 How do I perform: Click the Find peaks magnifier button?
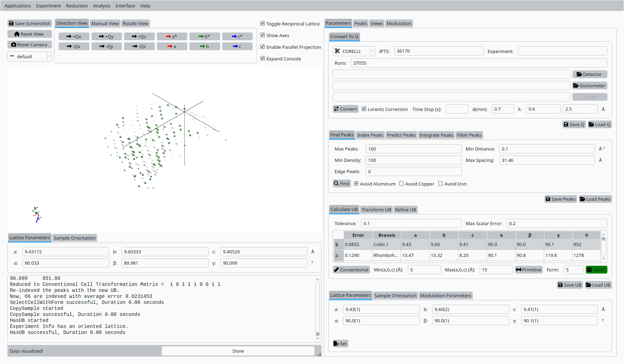click(342, 183)
